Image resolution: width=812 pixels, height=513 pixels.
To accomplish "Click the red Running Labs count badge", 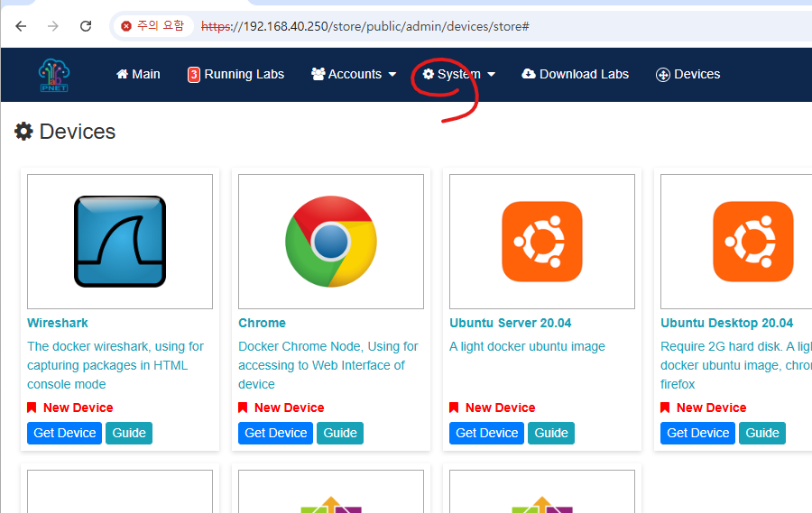I will tap(193, 75).
